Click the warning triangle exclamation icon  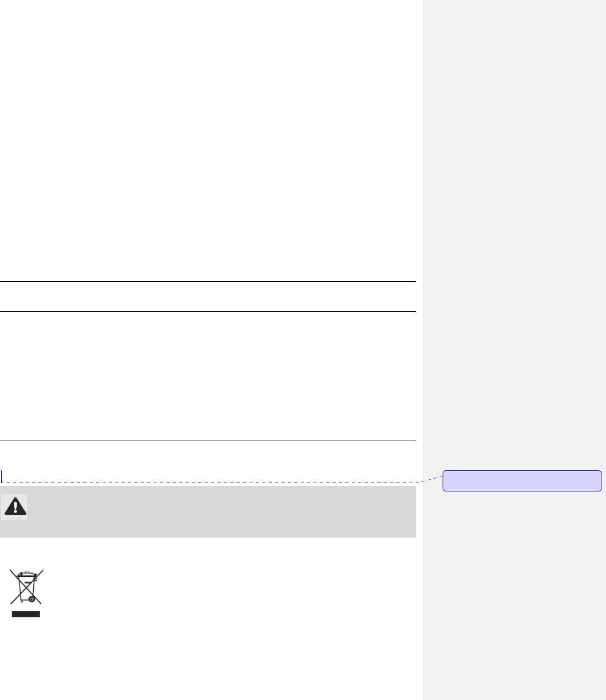14,507
